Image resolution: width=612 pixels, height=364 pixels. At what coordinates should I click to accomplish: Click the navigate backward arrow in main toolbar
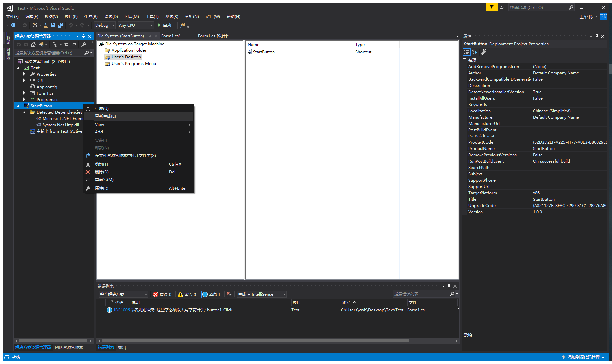(x=13, y=25)
